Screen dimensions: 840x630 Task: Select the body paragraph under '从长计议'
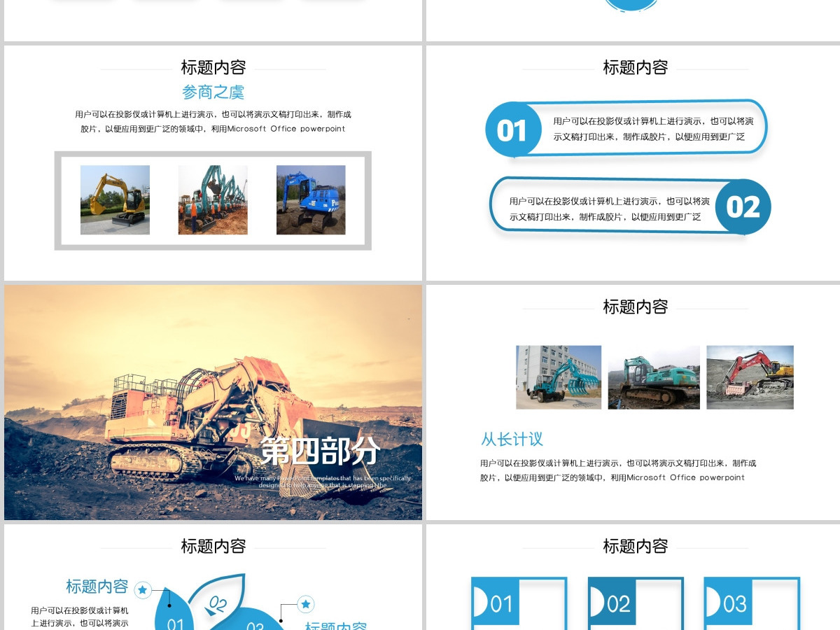point(618,470)
